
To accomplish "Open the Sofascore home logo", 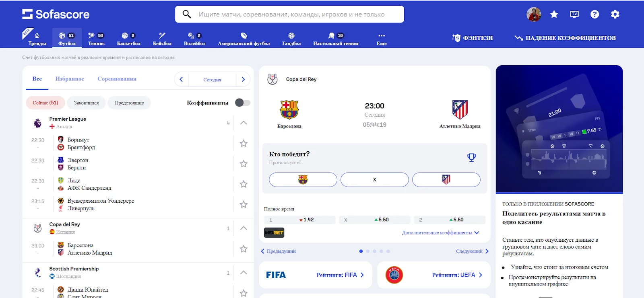I will pos(56,14).
